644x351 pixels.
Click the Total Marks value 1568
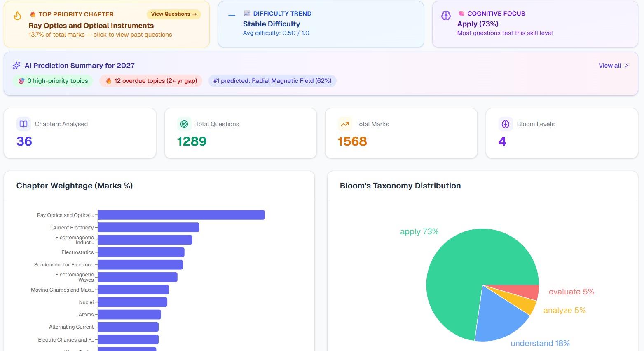tap(352, 141)
